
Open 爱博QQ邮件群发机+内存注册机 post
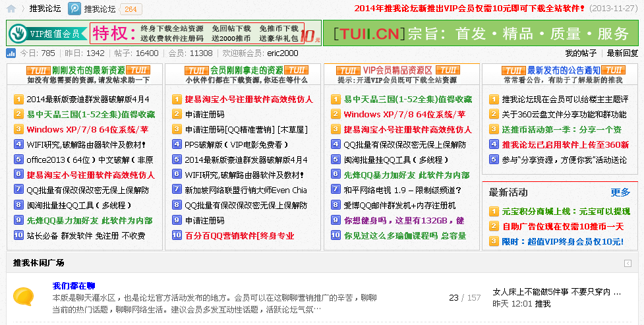(399, 206)
